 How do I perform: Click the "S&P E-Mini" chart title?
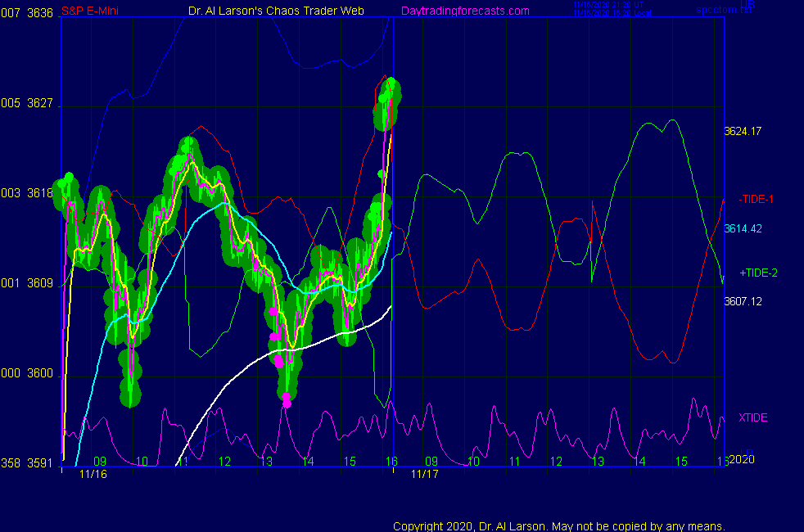[90, 11]
